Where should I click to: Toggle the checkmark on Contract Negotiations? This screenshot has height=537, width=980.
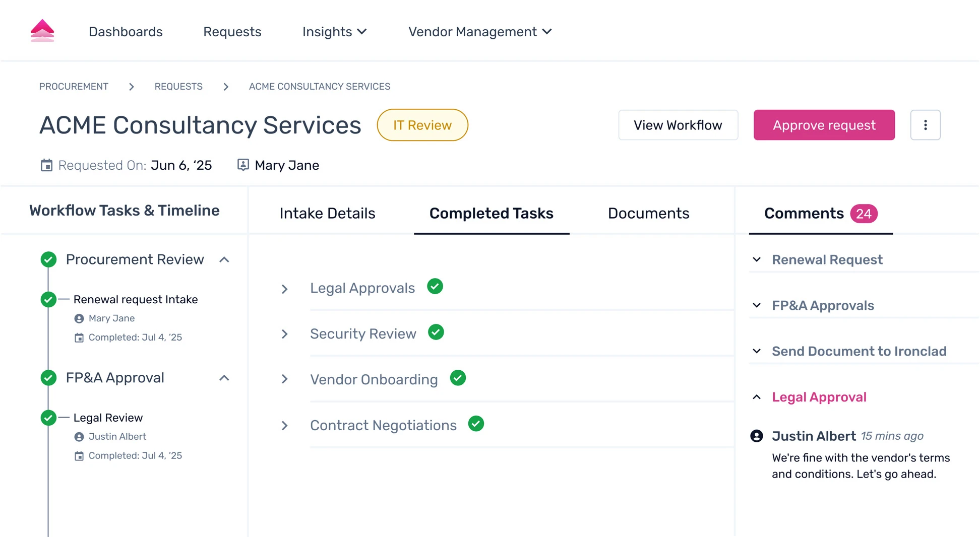[476, 424]
